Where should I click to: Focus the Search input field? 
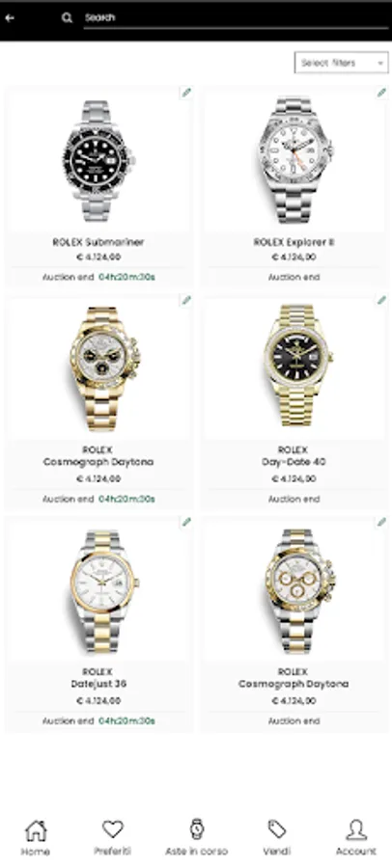point(237,17)
